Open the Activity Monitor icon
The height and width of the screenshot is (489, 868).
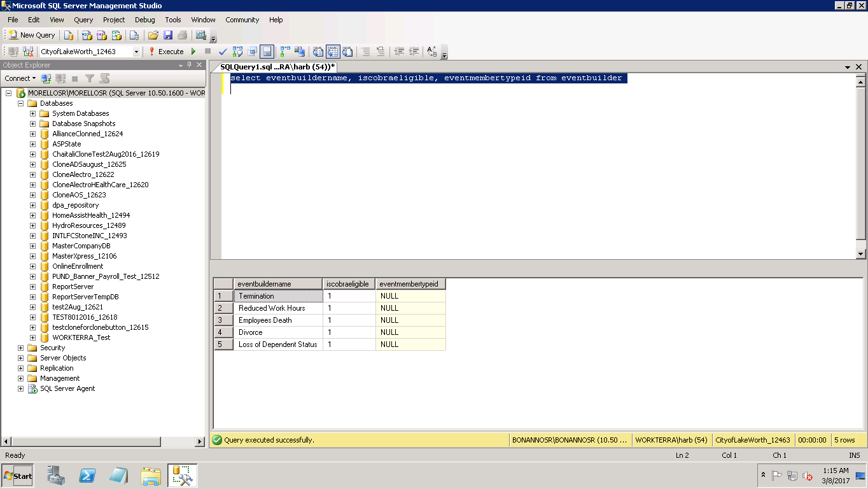[201, 35]
